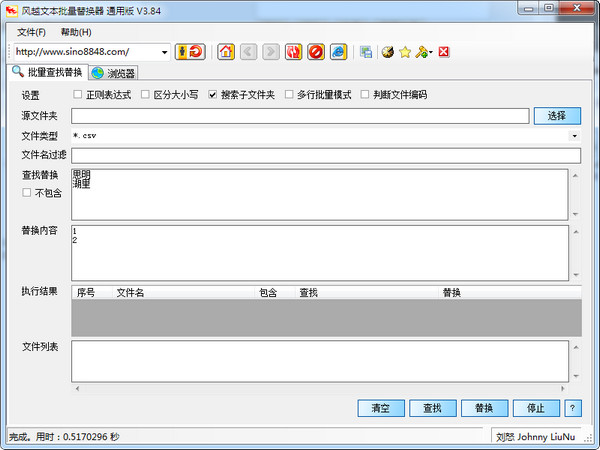Click the up arrow of 查找替换 scrollbar
600x450 pixels.
coord(575,176)
